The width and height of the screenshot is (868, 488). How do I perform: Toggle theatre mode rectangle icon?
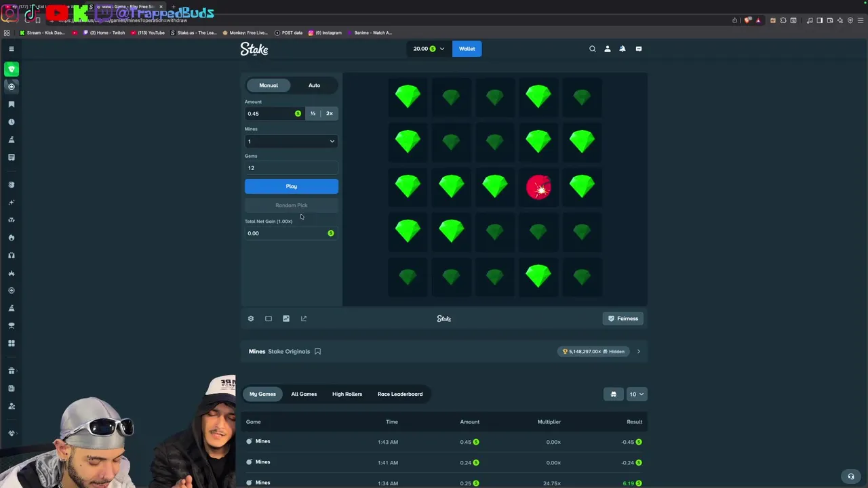[269, 319]
